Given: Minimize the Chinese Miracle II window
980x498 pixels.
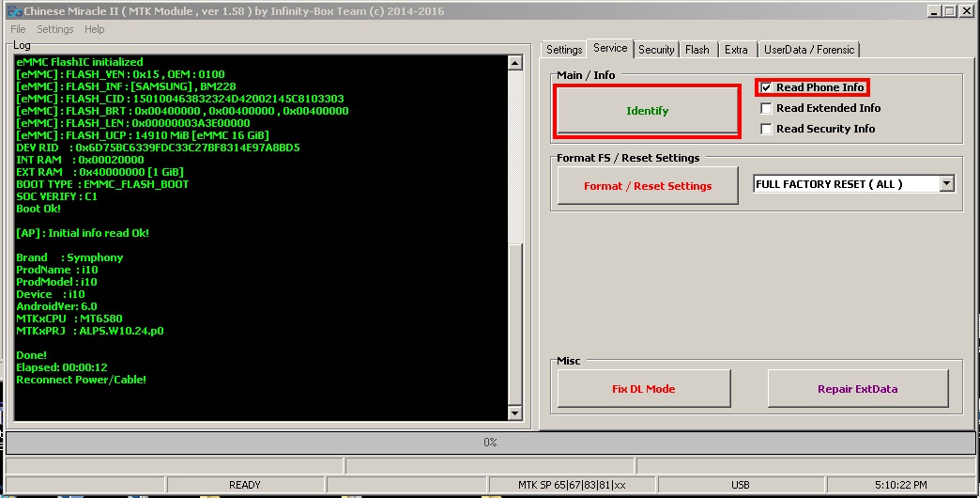Looking at the screenshot, I should (x=934, y=10).
